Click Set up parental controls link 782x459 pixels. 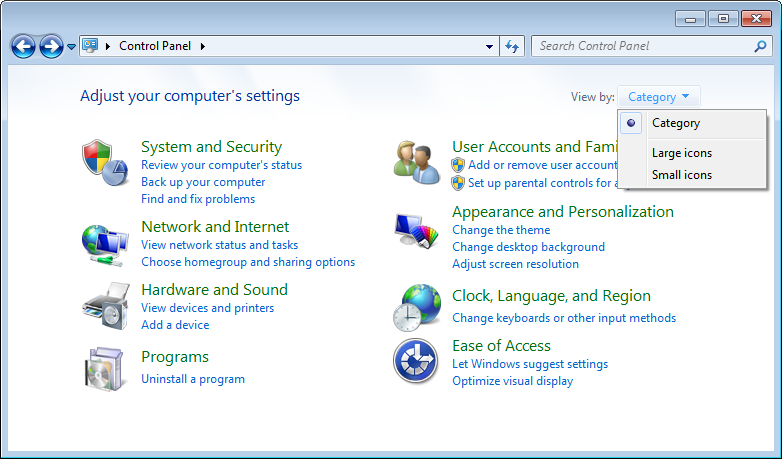click(x=543, y=183)
